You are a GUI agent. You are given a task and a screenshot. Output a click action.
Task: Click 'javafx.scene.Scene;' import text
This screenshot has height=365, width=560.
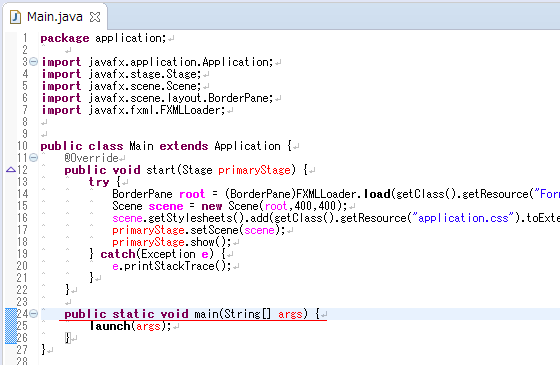tap(145, 86)
